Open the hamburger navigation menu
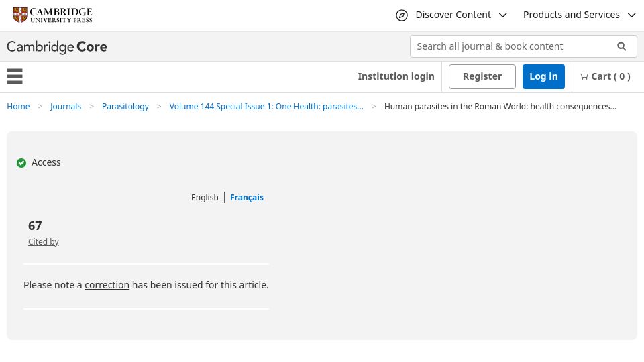644x362 pixels. coord(15,76)
